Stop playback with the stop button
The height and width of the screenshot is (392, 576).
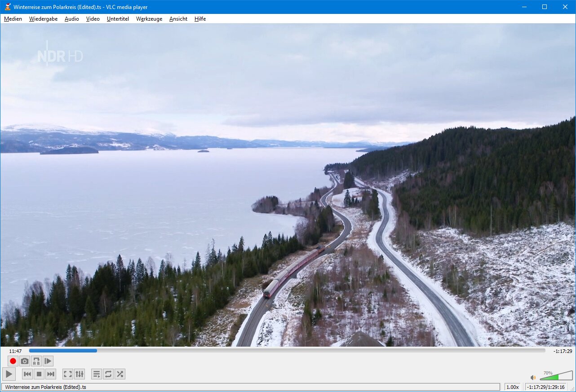pos(39,374)
